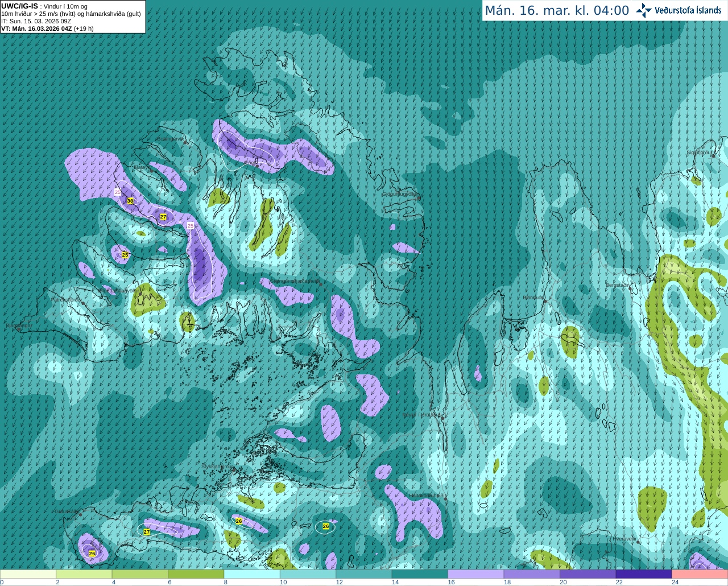
Task: Click the Holtavörðuheiði station label
Action: click(427, 496)
